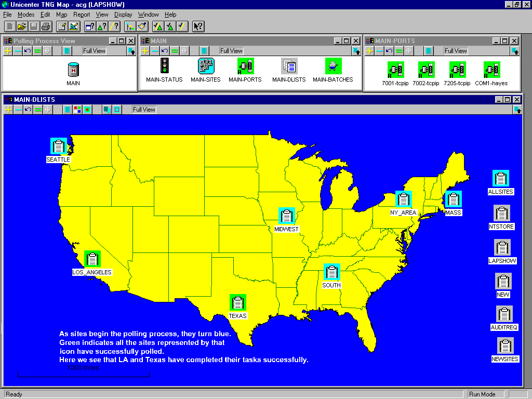Select the TEXAS distribution list icon
The height and width of the screenshot is (399, 532).
(x=238, y=303)
